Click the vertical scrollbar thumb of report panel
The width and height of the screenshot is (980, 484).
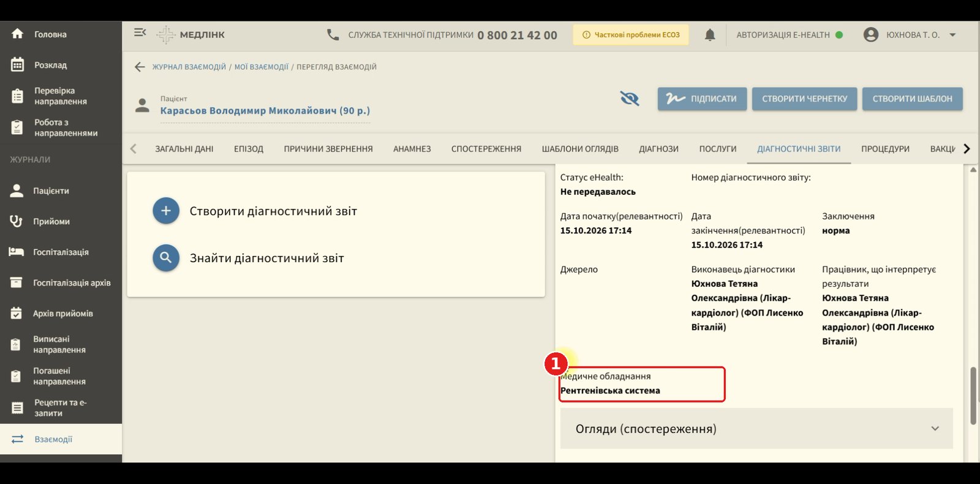tap(973, 396)
